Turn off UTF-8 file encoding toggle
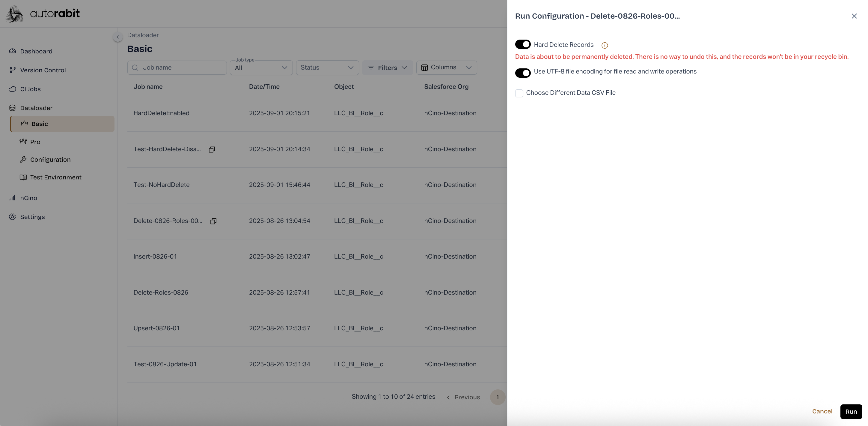The image size is (868, 426). 523,73
